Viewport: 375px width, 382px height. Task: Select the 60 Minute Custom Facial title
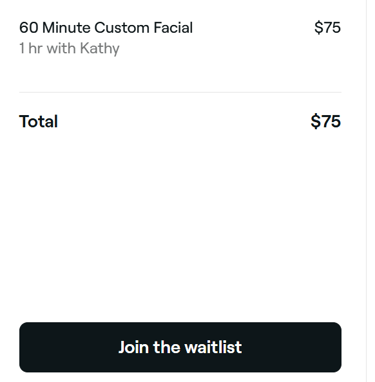[106, 28]
